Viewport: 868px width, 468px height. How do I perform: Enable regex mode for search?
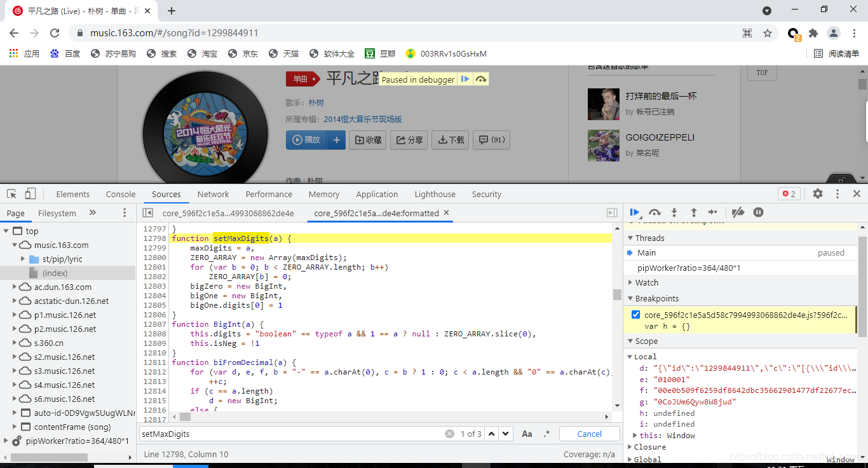coord(546,433)
